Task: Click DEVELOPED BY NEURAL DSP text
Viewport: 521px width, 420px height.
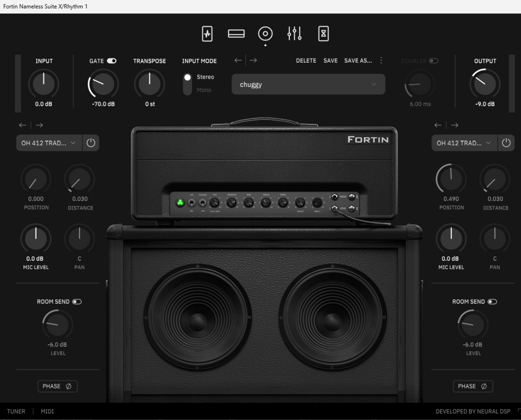Action: (x=473, y=411)
